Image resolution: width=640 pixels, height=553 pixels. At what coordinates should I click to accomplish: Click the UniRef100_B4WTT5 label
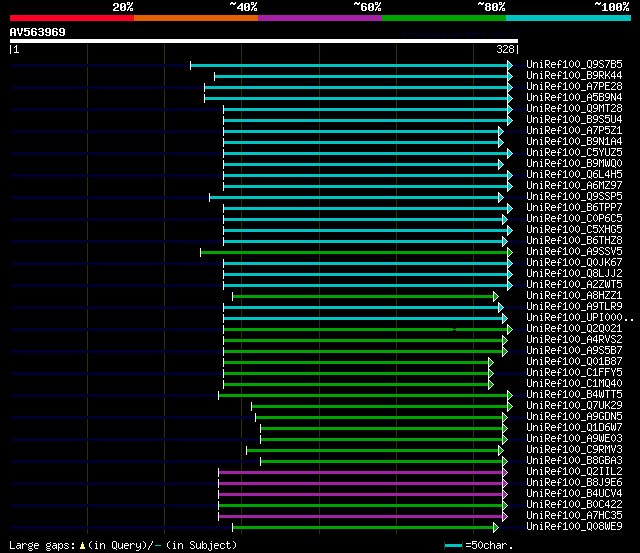pos(574,395)
